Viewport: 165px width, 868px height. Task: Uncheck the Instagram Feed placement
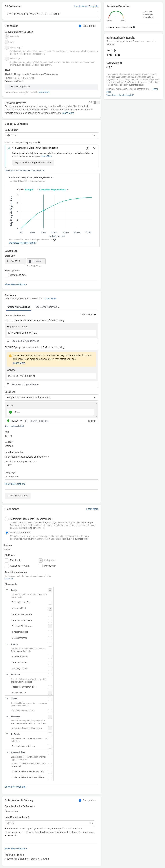point(50,609)
